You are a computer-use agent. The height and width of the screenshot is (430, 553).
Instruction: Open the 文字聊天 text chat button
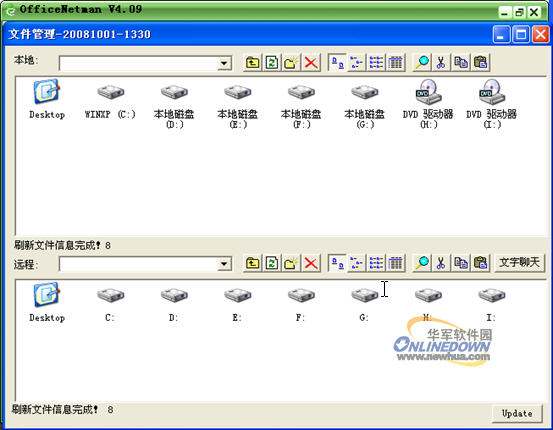pos(519,262)
